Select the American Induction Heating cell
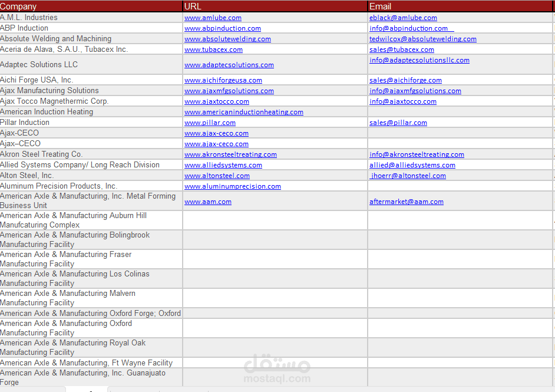Screen dimensions: 555x392 (91, 112)
